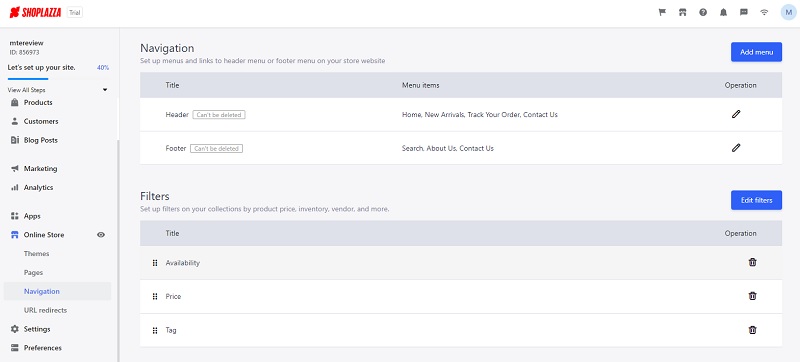Viewport: 800px width, 362px height.
Task: Click the Add menu button
Action: pos(756,52)
